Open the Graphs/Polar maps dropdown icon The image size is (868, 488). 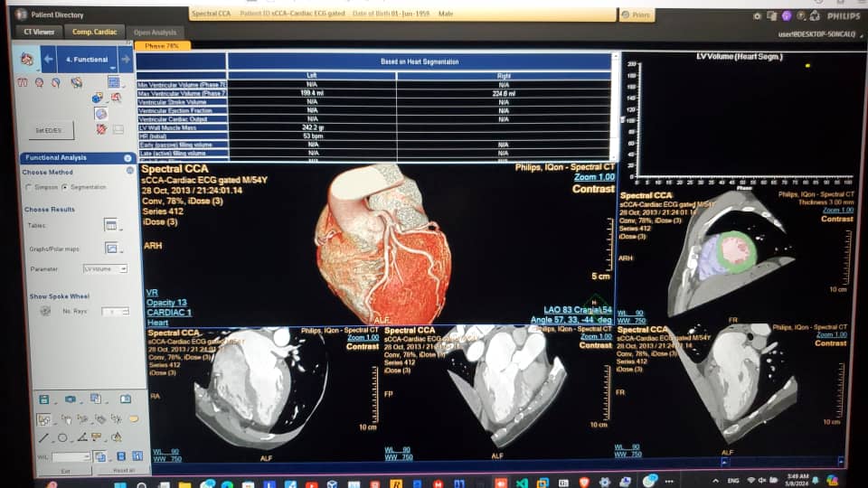[112, 249]
